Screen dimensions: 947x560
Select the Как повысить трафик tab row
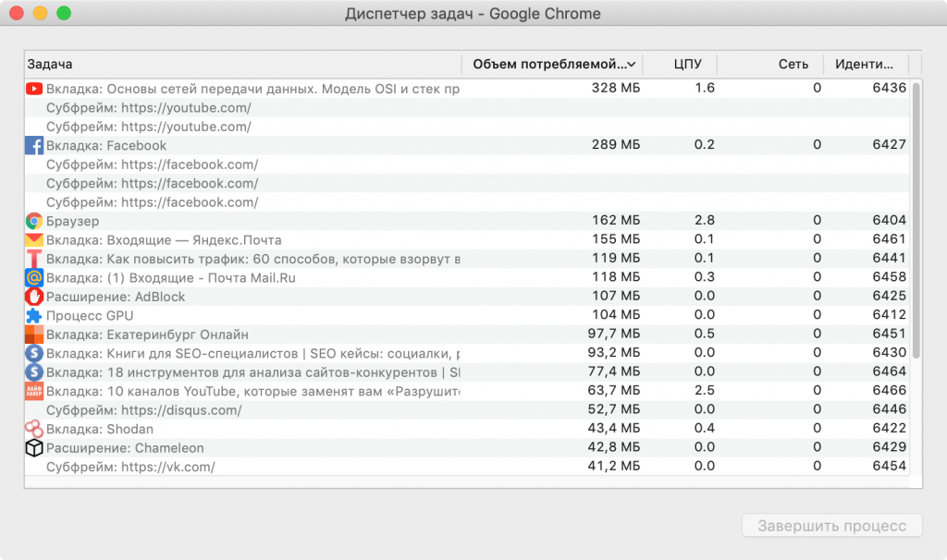click(467, 259)
